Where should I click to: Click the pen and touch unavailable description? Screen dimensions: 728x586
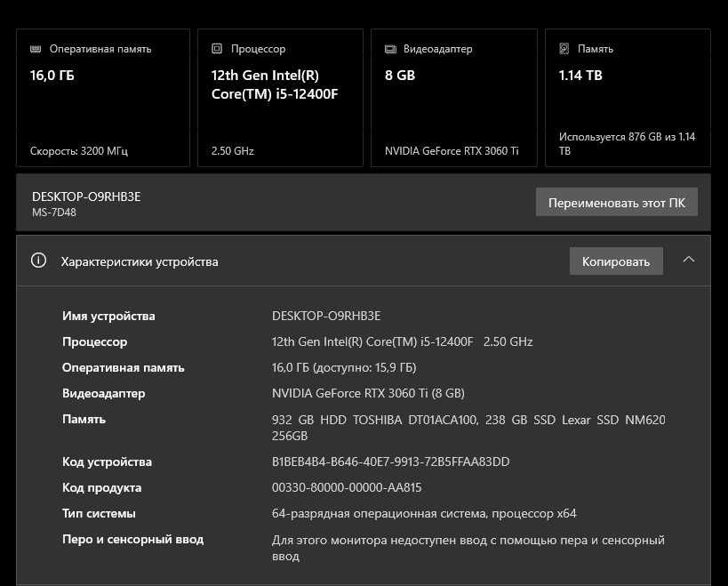click(468, 548)
